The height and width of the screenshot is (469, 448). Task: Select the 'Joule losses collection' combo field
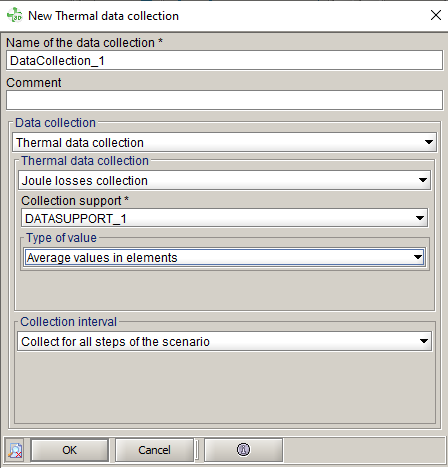[x=224, y=180]
